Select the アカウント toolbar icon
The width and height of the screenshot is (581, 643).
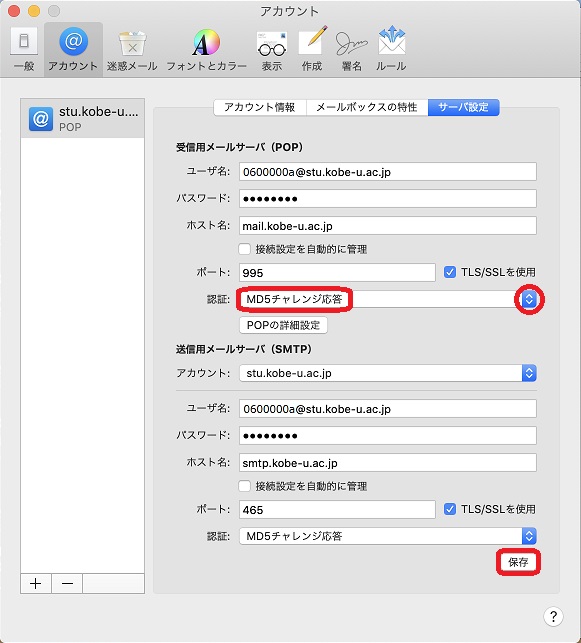point(73,49)
